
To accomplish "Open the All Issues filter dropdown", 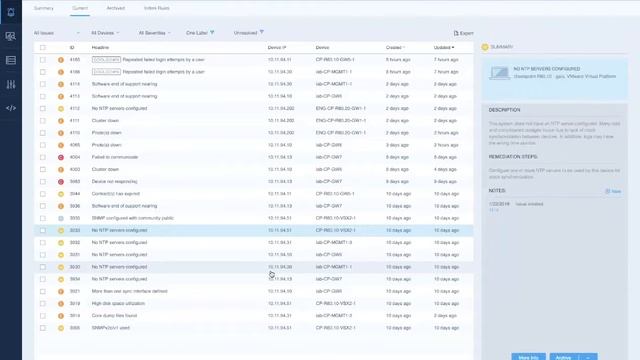I will click(56, 33).
